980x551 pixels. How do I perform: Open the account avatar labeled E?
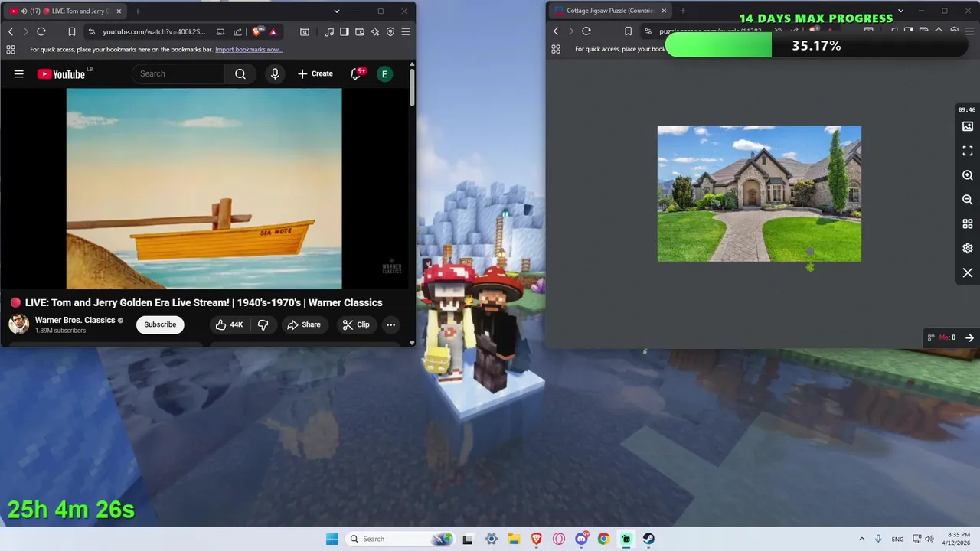click(x=384, y=74)
